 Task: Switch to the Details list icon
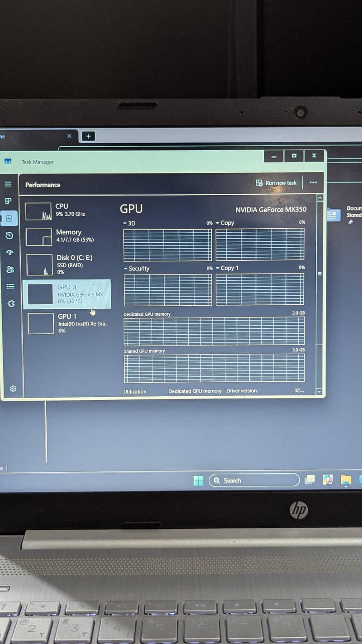[x=10, y=287]
